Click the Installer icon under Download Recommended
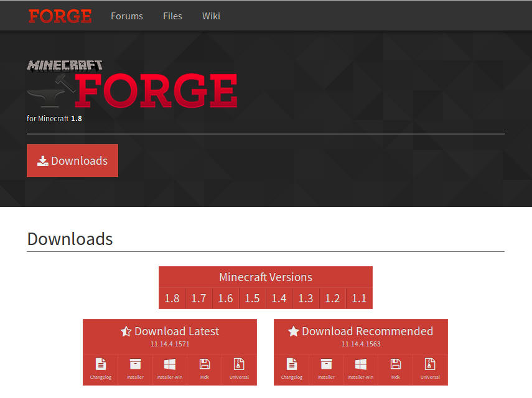The width and height of the screenshot is (532, 398). [x=326, y=368]
